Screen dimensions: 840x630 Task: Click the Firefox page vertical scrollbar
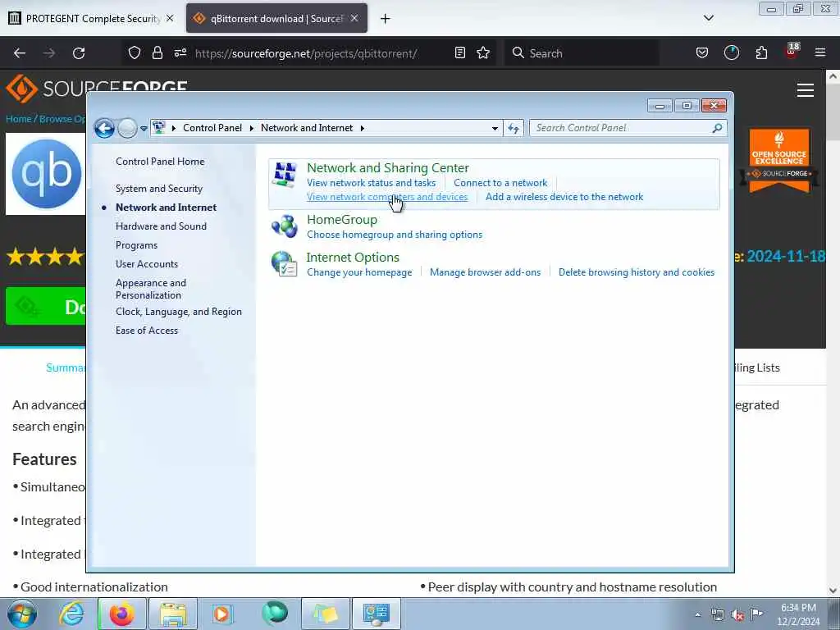[833, 333]
